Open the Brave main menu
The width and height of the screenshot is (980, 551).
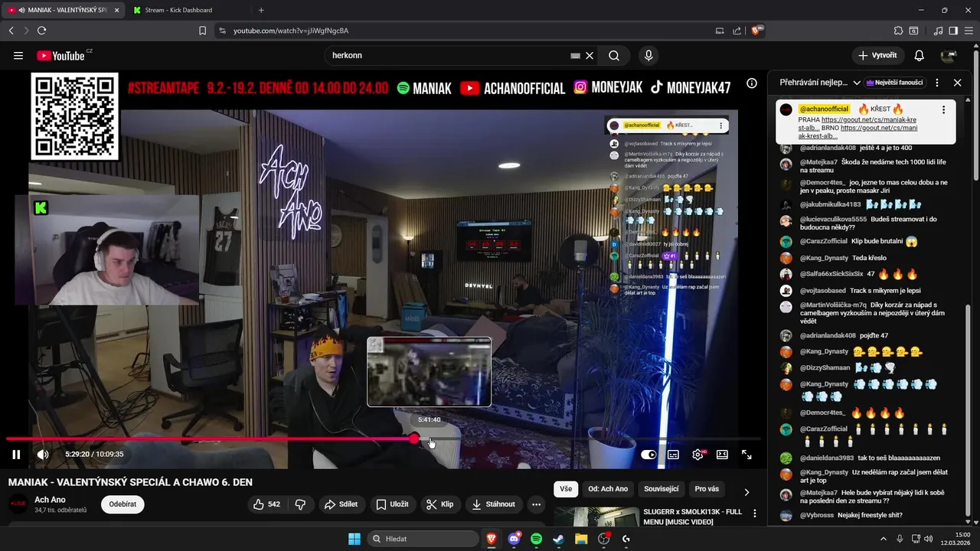pyautogui.click(x=969, y=31)
